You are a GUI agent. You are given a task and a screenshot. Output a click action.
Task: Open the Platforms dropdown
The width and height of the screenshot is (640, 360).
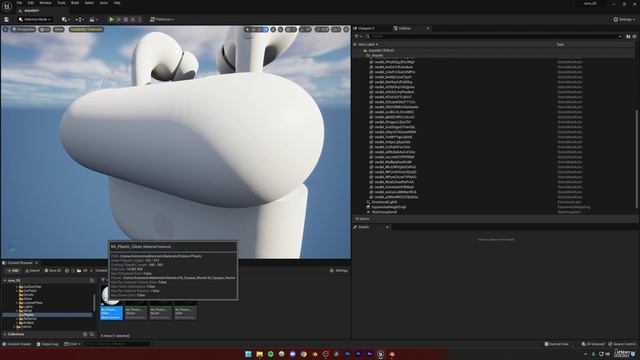(162, 20)
